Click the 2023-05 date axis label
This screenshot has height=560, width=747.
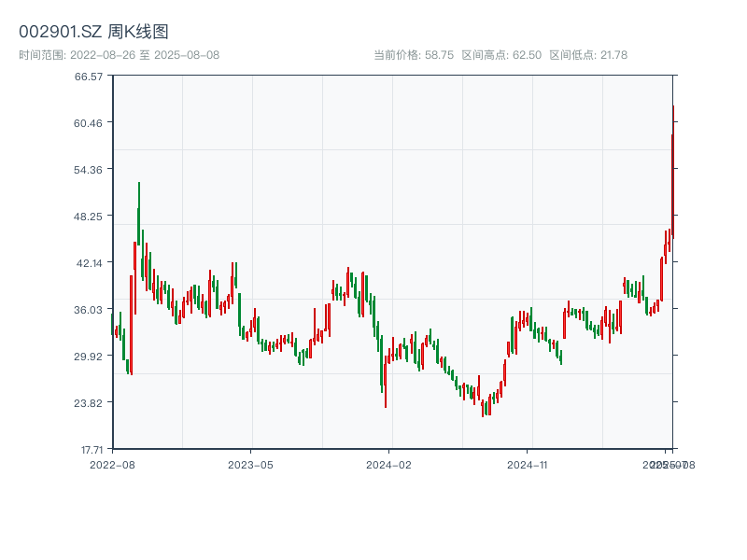pyautogui.click(x=251, y=464)
